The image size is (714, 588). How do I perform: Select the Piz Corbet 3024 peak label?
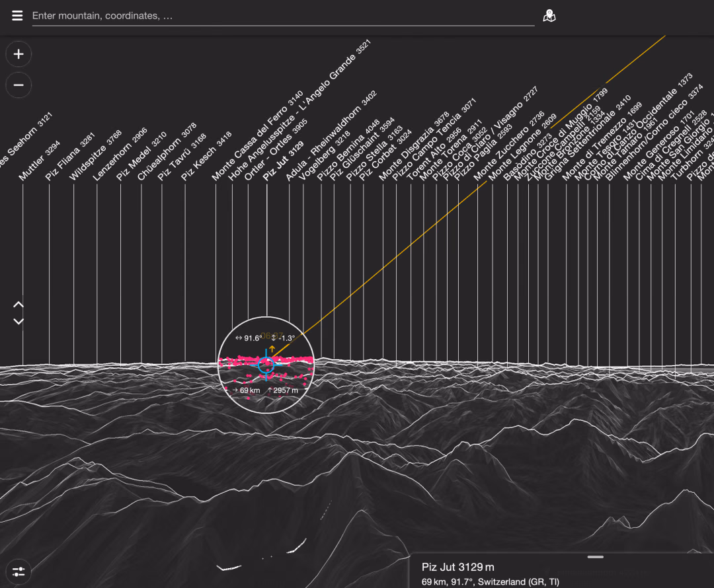pos(385,155)
